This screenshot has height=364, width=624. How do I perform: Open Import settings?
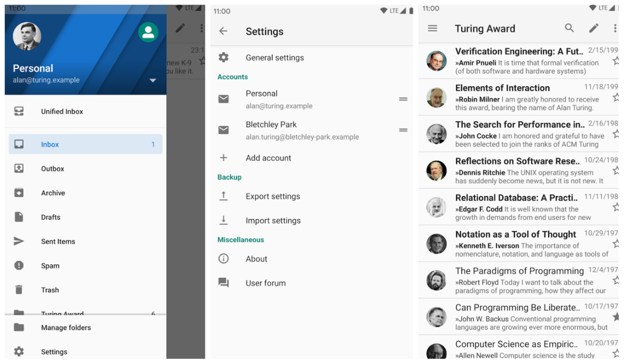pyautogui.click(x=272, y=220)
